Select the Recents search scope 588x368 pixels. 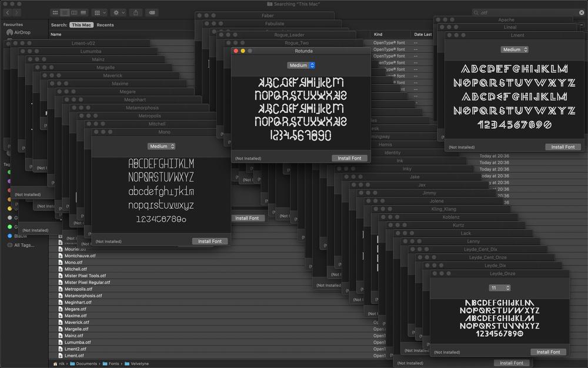coord(105,25)
